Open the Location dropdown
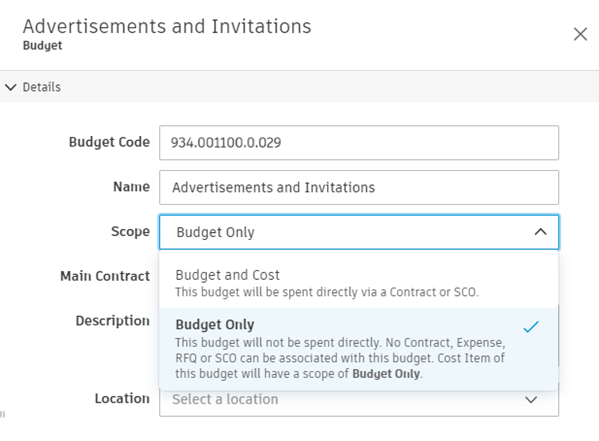This screenshot has height=441, width=599. (x=359, y=399)
